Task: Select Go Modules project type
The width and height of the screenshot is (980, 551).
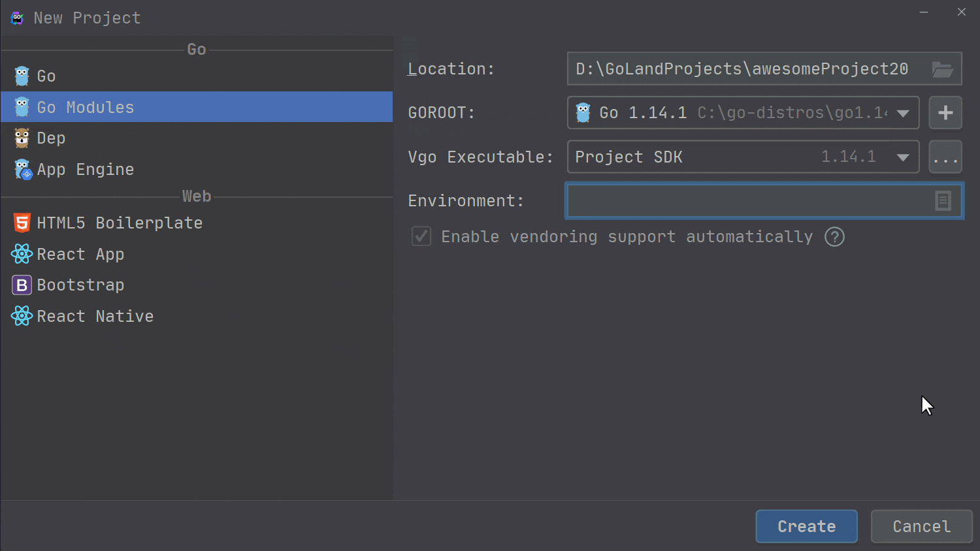Action: point(85,107)
